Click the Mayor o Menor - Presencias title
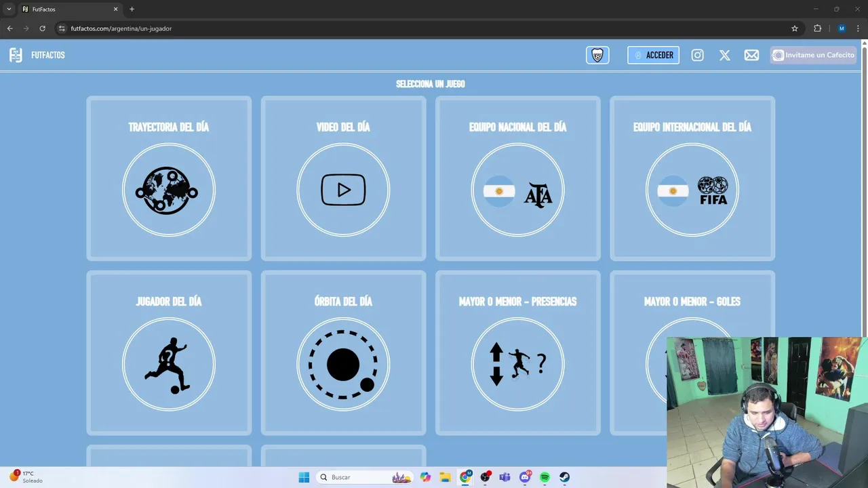 click(x=517, y=302)
